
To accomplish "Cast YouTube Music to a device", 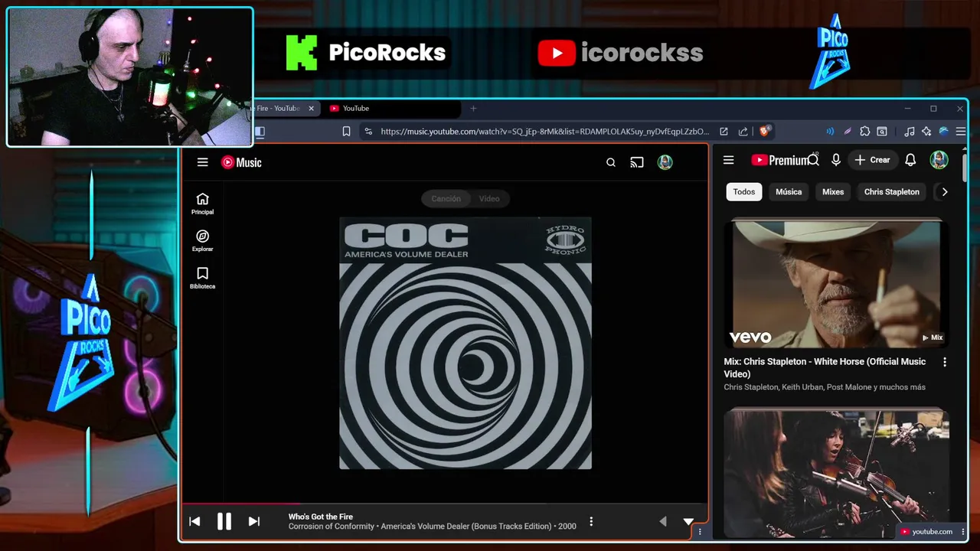I will [x=637, y=162].
